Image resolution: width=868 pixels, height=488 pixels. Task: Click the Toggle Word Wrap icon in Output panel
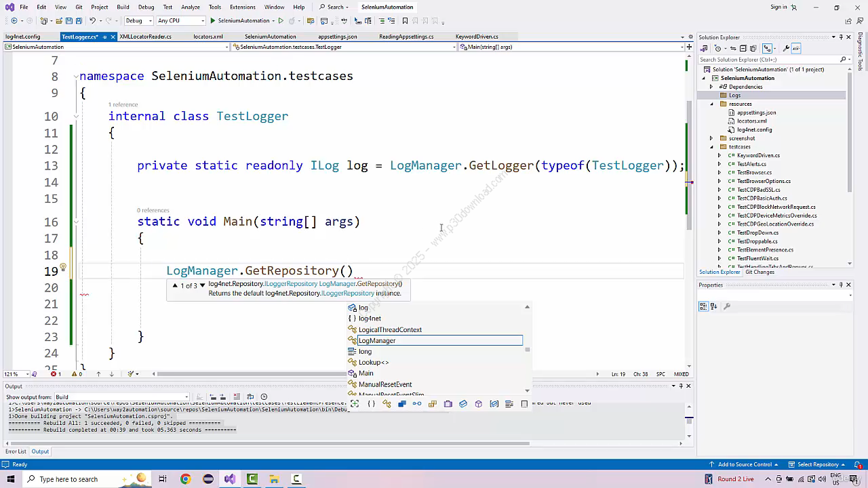(250, 396)
